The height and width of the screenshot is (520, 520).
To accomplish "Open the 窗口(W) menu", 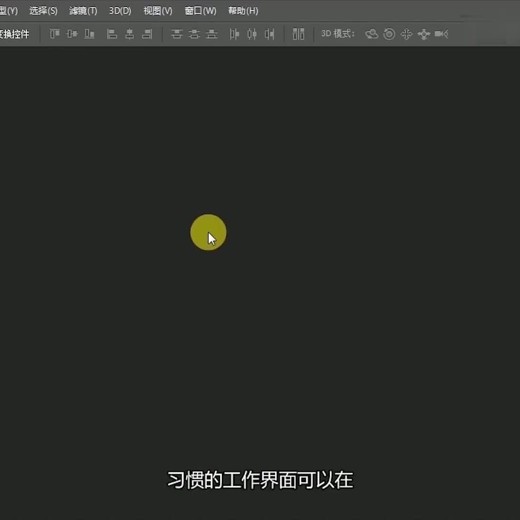I will click(200, 11).
